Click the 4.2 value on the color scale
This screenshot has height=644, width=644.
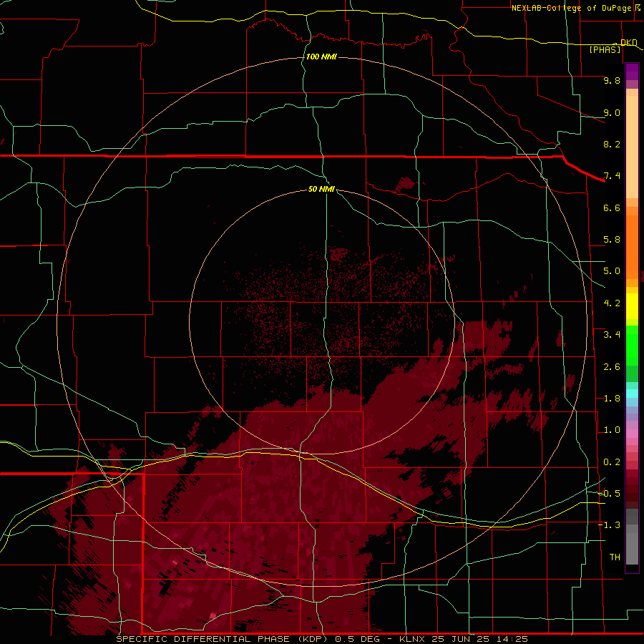click(612, 303)
